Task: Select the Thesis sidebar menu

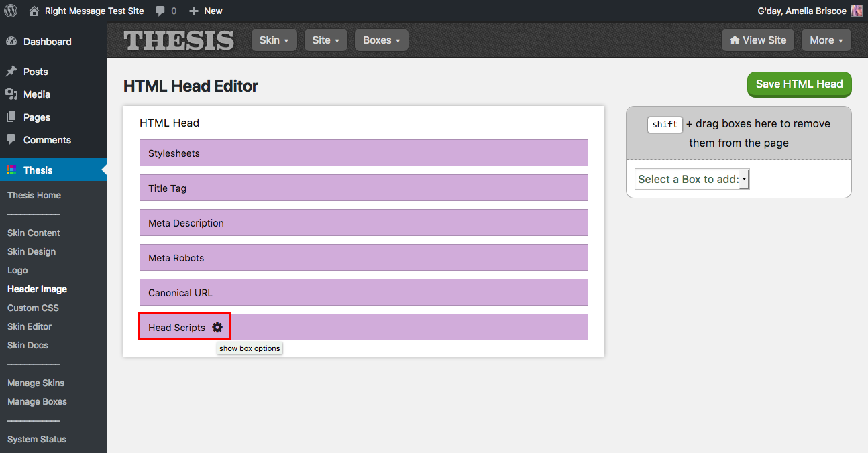Action: click(53, 170)
